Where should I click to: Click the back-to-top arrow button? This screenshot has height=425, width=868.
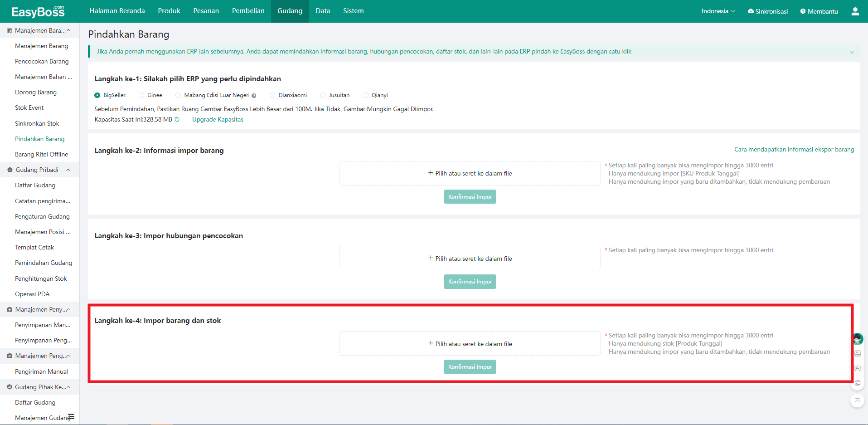pos(857,401)
